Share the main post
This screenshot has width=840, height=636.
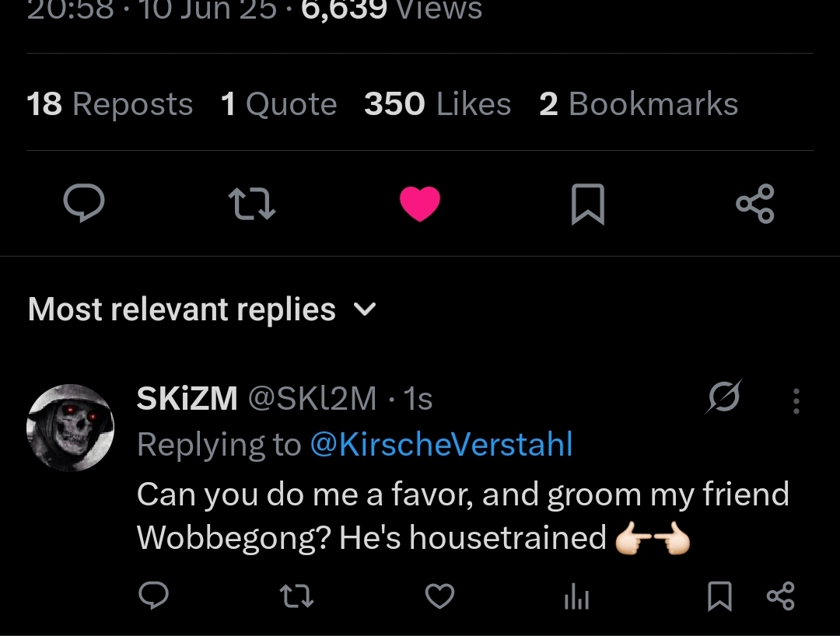pos(755,204)
